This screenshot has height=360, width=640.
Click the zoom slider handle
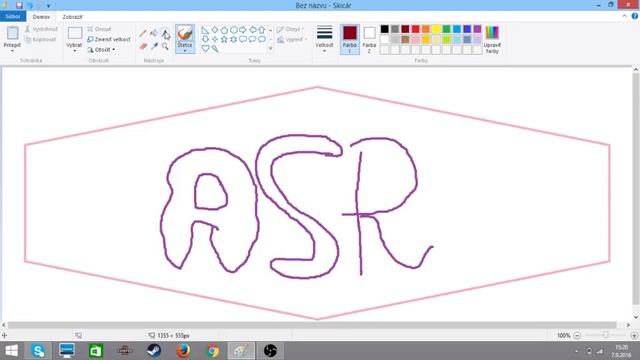pos(606,336)
